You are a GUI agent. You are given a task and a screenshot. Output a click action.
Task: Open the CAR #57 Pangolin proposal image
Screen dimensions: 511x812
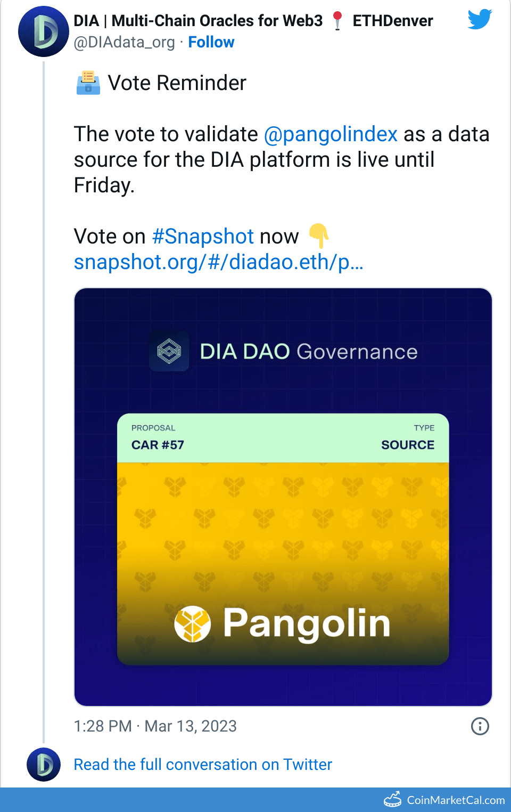coord(283,538)
